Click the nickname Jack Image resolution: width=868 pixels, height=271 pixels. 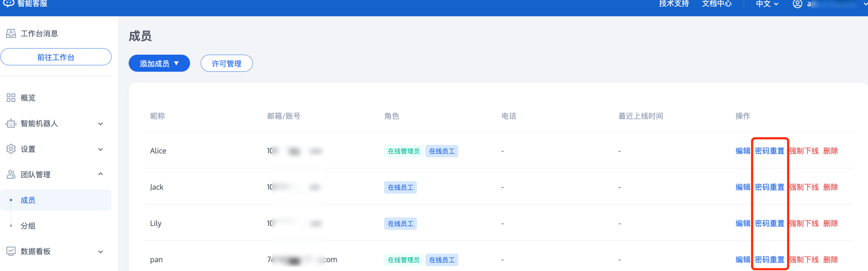[157, 187]
